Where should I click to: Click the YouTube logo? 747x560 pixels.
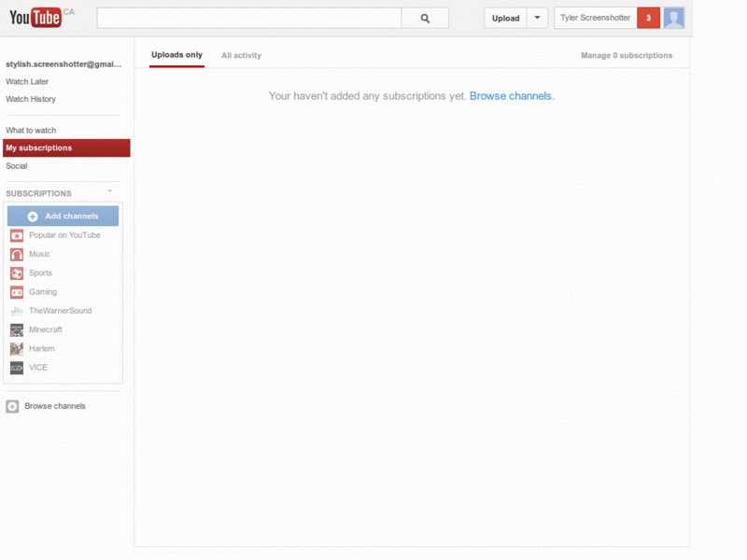pyautogui.click(x=34, y=17)
